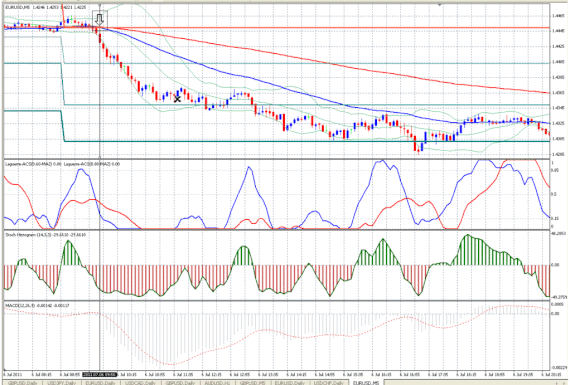This screenshot has width=570, height=385.
Task: Click the Laguerre-ACS indicator label
Action: pos(63,164)
